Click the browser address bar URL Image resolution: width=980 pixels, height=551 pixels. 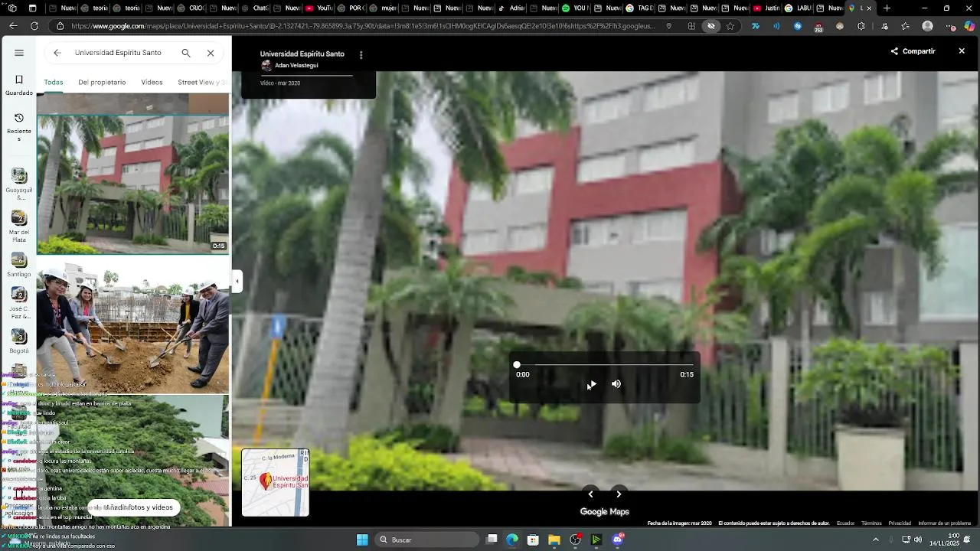tap(363, 26)
